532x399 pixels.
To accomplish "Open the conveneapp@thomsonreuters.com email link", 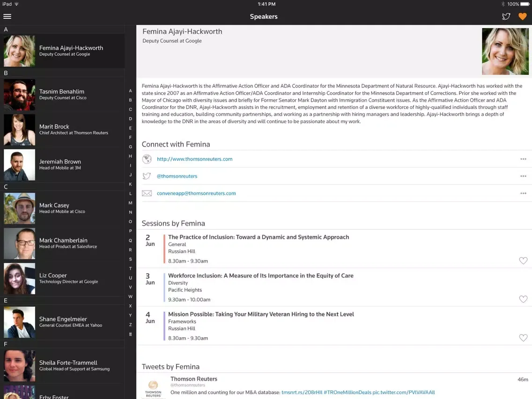I will [196, 193].
